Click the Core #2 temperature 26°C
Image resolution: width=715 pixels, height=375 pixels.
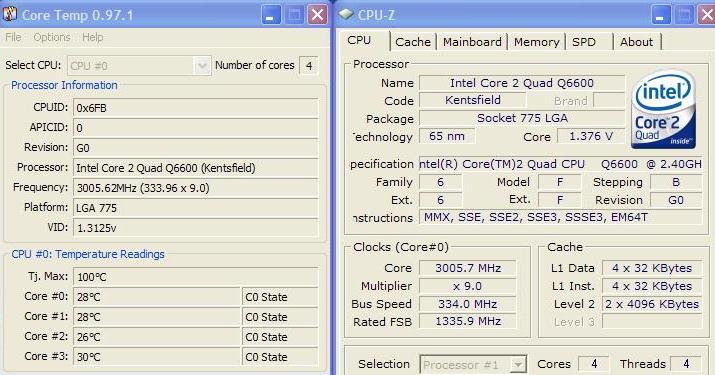click(x=157, y=337)
